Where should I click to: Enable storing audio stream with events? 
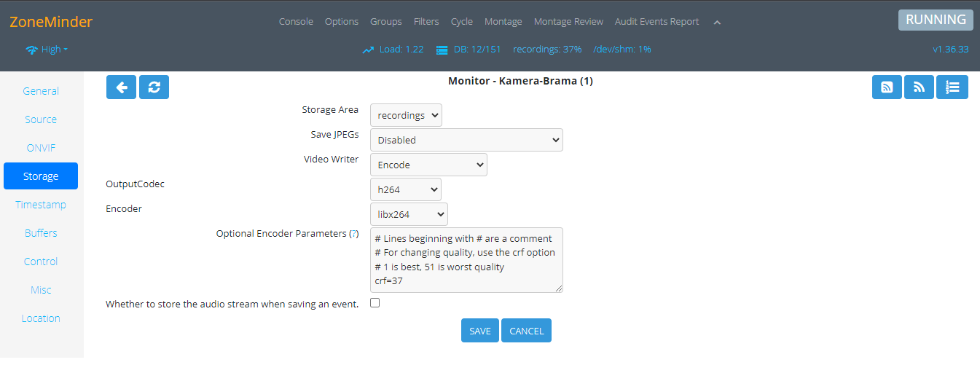click(375, 303)
